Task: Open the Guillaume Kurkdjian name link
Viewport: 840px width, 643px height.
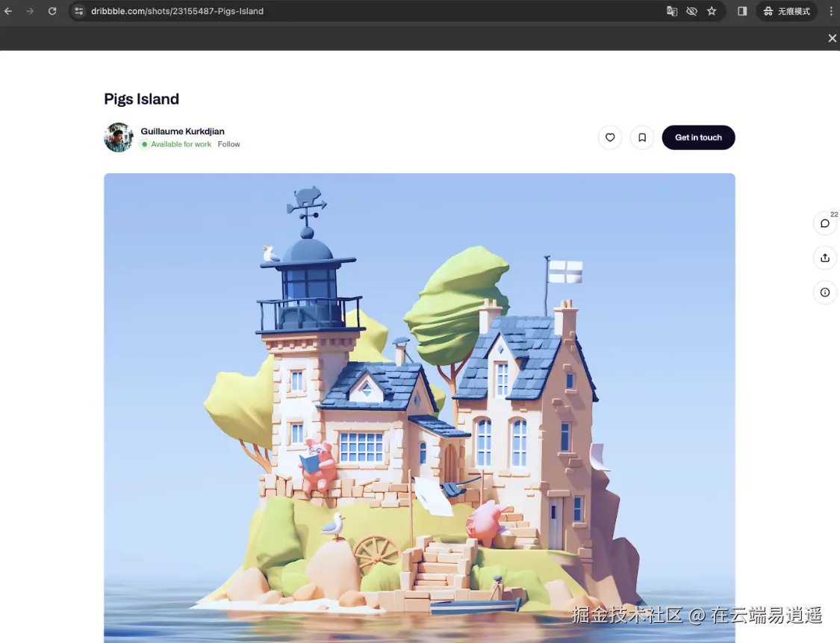Action: [x=183, y=131]
